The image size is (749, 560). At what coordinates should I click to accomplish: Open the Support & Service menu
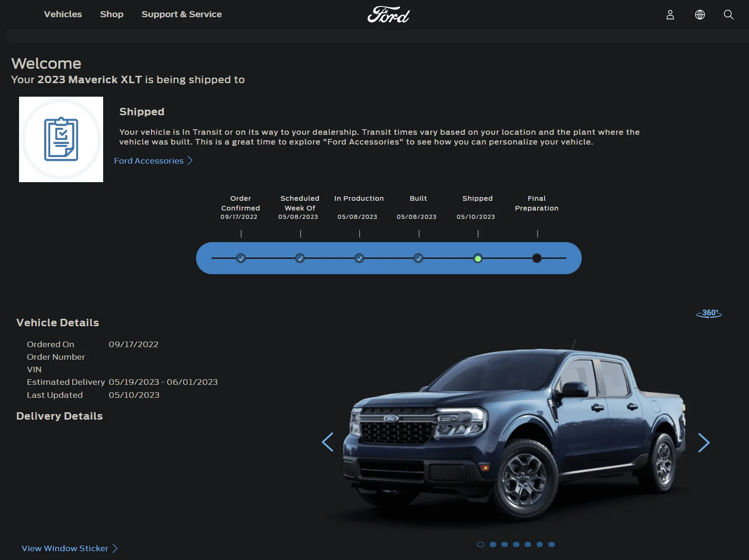pos(182,14)
